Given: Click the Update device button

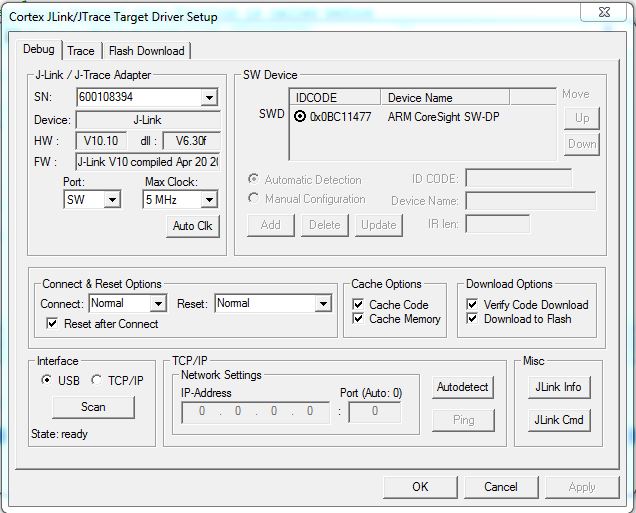Looking at the screenshot, I should point(379,225).
